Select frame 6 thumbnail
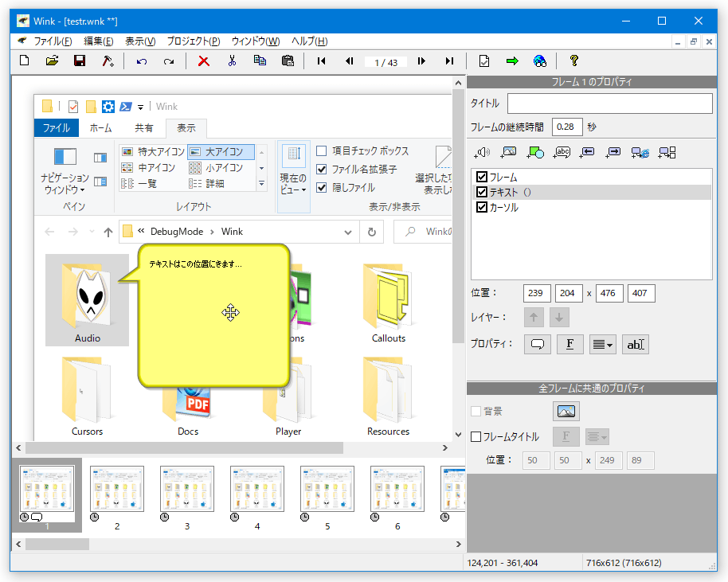 397,489
